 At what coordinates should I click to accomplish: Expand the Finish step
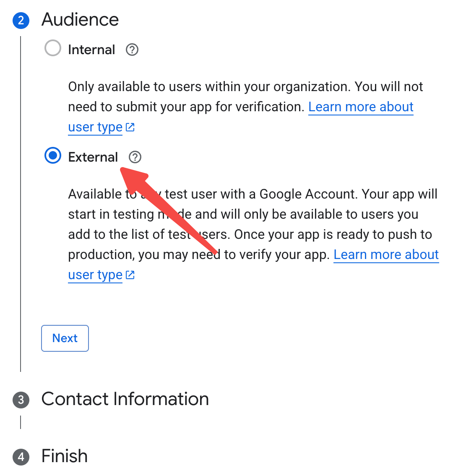(x=65, y=456)
